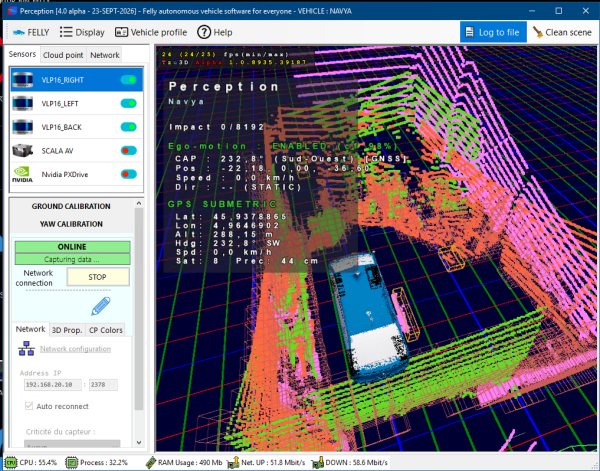
Task: Click the NVIDIA logo icon
Action: pyautogui.click(x=23, y=174)
